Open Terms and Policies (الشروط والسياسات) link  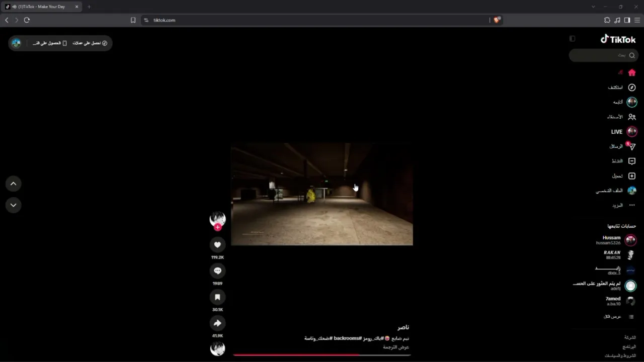(x=620, y=355)
